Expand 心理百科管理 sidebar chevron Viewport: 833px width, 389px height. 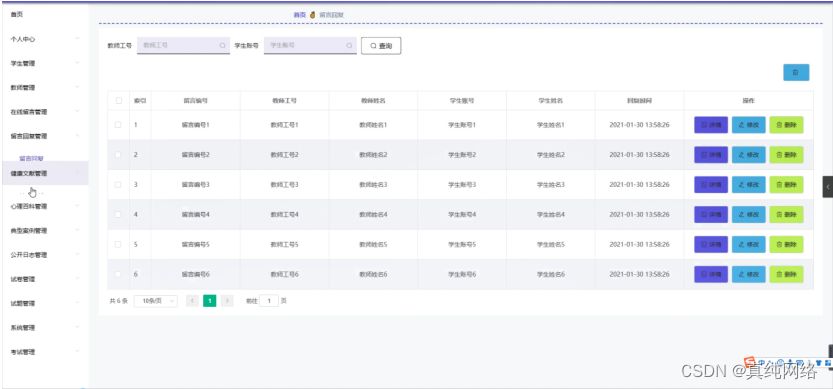[78, 206]
